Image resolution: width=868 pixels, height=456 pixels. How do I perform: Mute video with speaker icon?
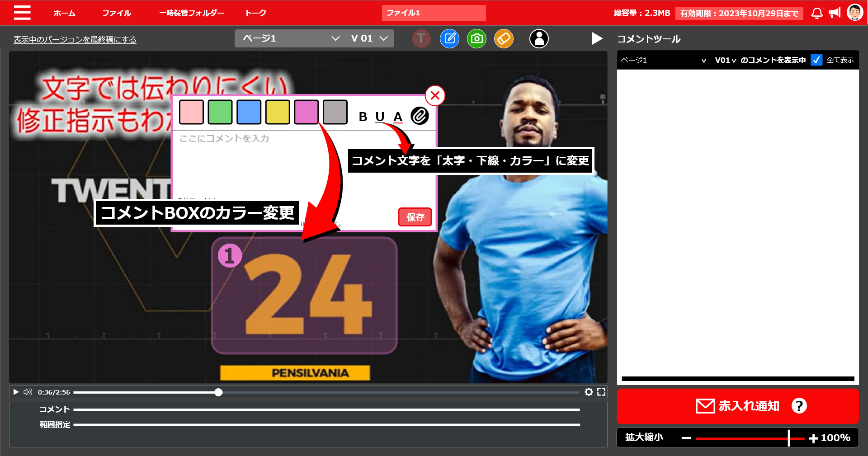coord(28,392)
